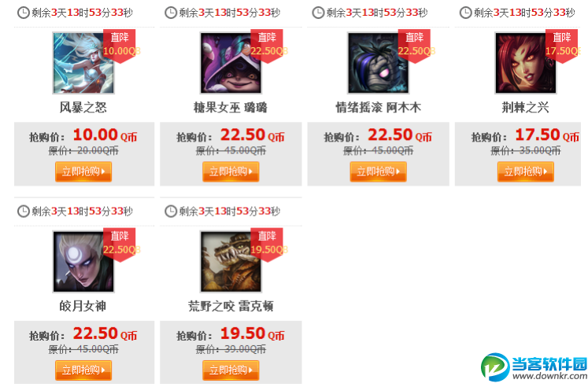Image resolution: width=588 pixels, height=387 pixels.
Task: Select the 荒野之咬 雷克顿 title text
Action: click(231, 307)
